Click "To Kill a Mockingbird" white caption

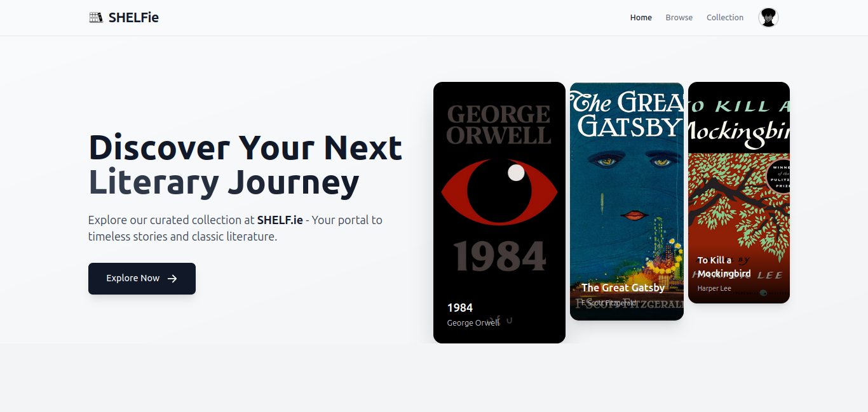click(x=724, y=267)
